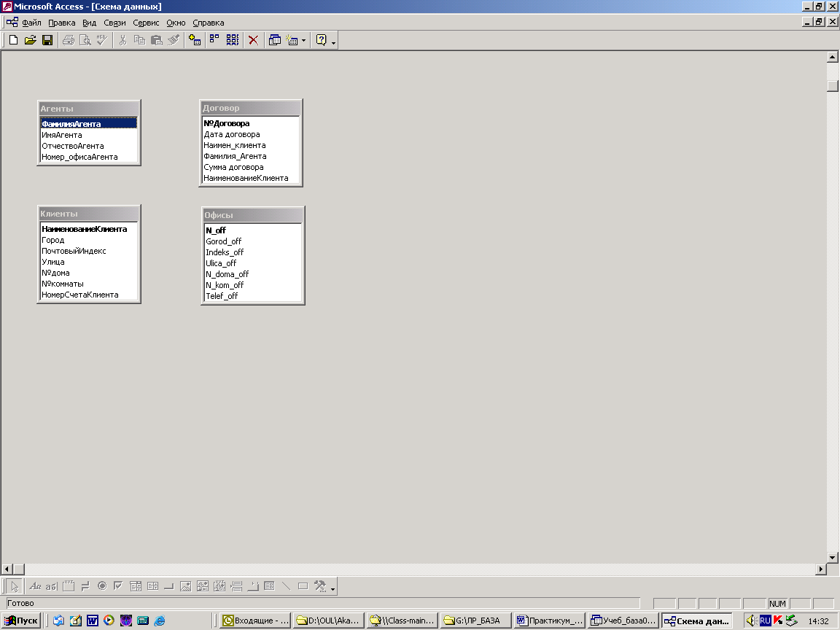This screenshot has height=630, width=840.
Task: Click the vertical scrollbar down arrow
Action: coord(833,557)
